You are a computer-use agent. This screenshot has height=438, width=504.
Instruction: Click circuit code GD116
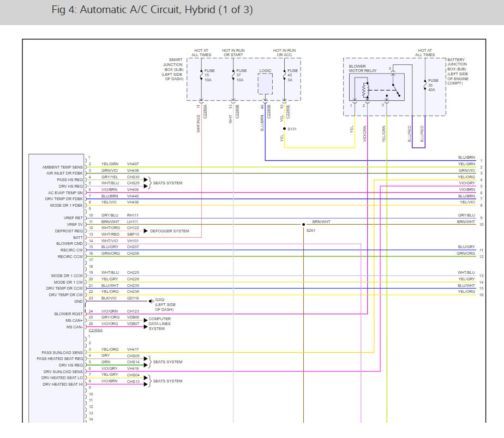point(133,298)
